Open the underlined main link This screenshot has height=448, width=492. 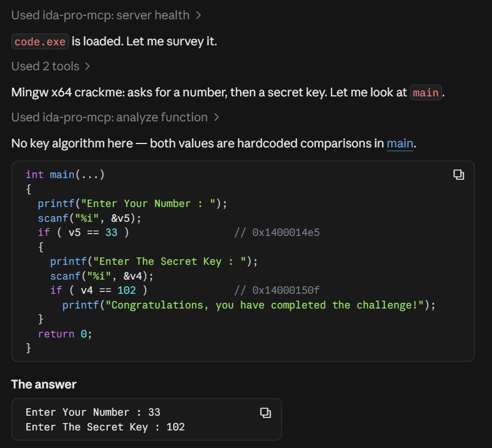[400, 143]
